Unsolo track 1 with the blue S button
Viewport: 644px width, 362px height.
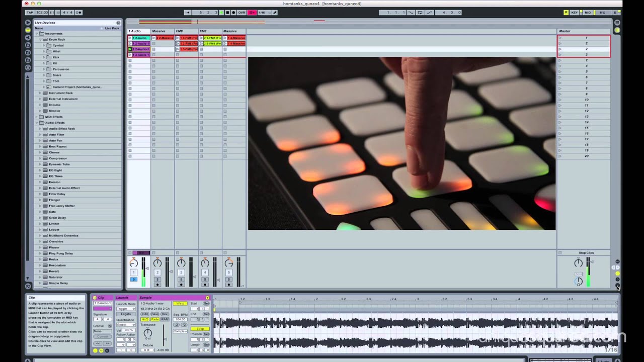click(134, 280)
